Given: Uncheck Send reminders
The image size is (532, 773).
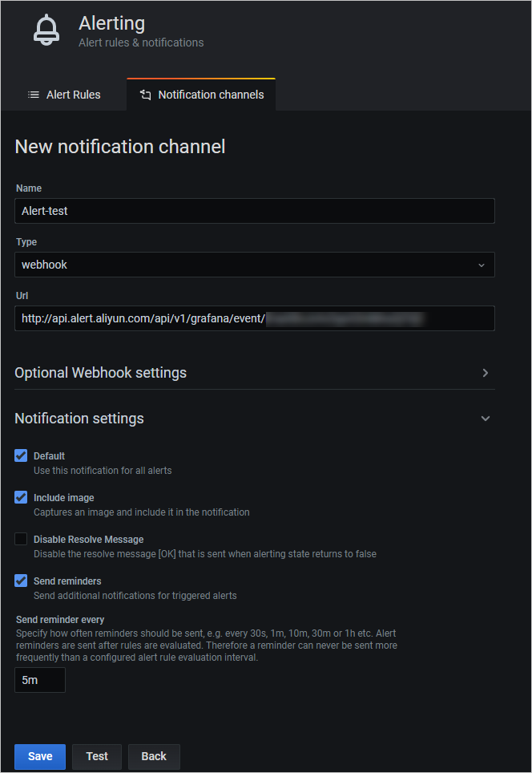Looking at the screenshot, I should tap(20, 581).
